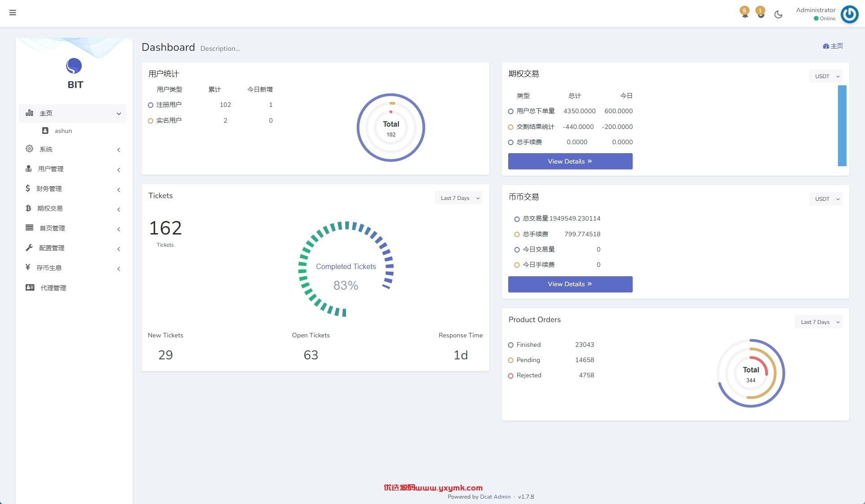865x504 pixels.
Task: Click the Completed Tickets progress ring
Action: point(346,269)
